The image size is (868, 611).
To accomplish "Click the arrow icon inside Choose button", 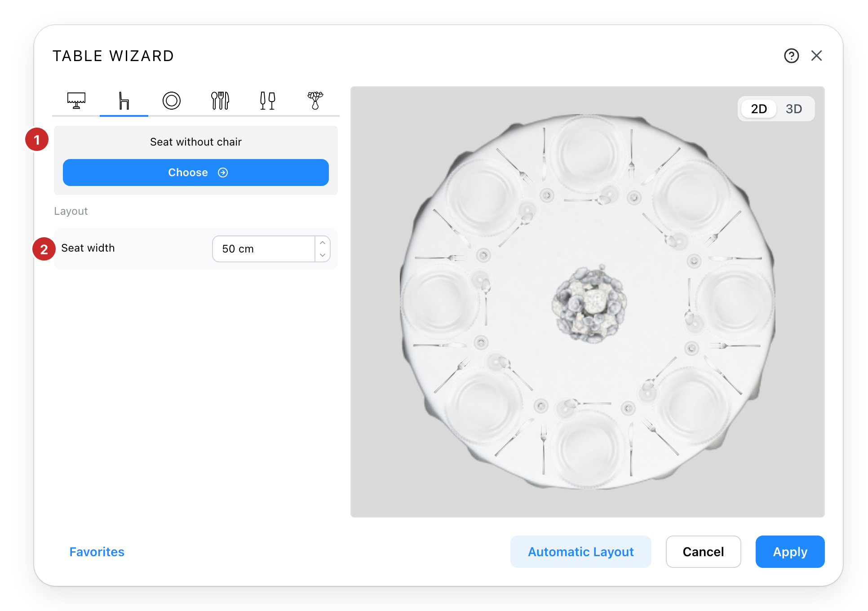I will pyautogui.click(x=223, y=173).
